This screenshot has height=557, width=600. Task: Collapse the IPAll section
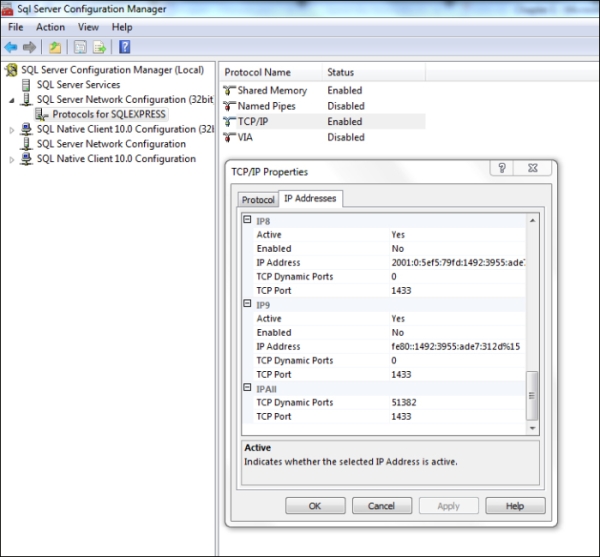[x=248, y=388]
